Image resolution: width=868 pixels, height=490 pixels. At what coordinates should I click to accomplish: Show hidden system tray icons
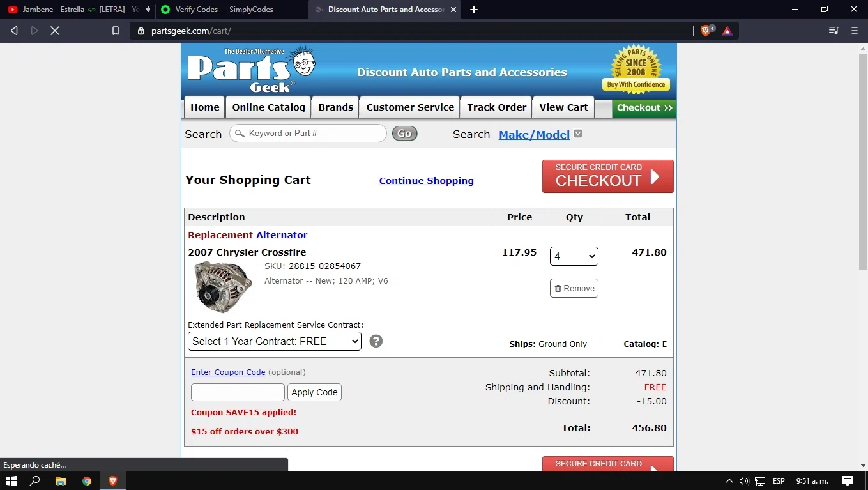click(x=729, y=481)
